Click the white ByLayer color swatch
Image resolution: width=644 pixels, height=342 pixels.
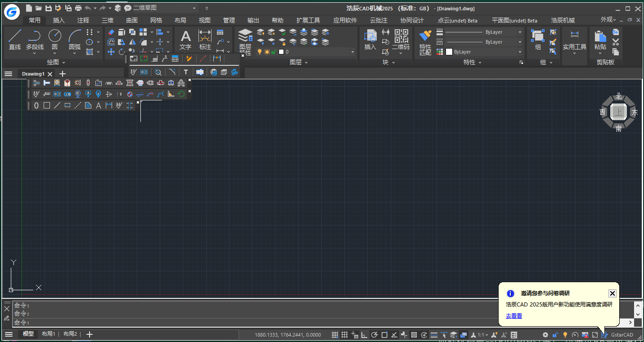[449, 52]
